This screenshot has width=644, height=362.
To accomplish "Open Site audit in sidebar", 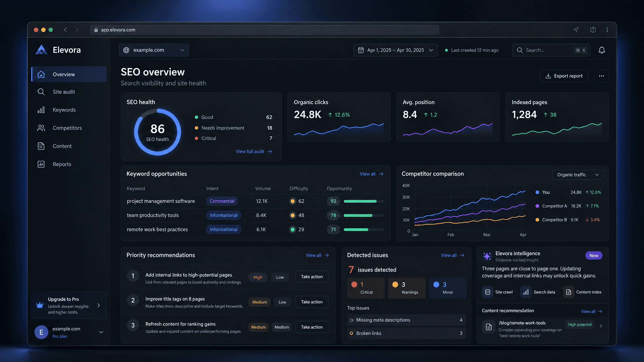I will 69,92.
